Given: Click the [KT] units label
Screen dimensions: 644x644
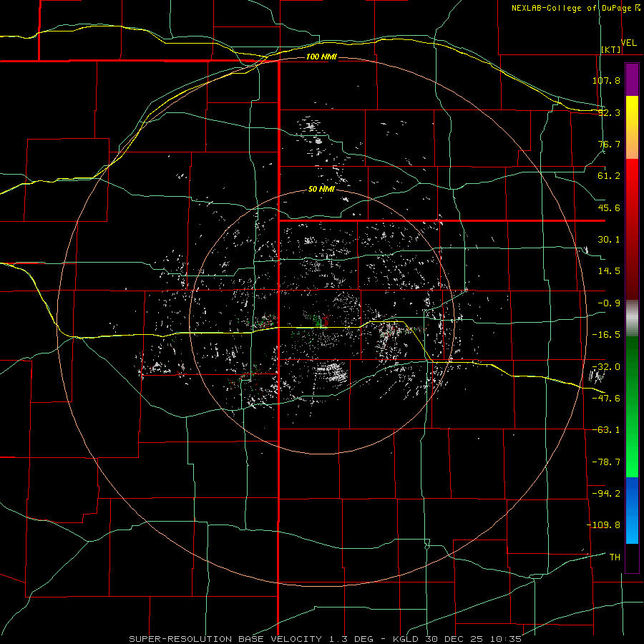Looking at the screenshot, I should pyautogui.click(x=611, y=49).
